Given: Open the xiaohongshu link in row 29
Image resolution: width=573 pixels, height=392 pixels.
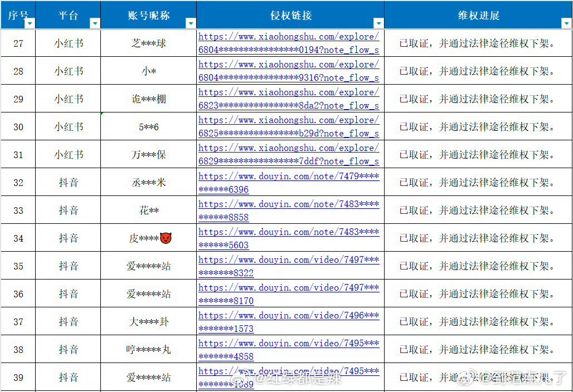Looking at the screenshot, I should coord(289,99).
